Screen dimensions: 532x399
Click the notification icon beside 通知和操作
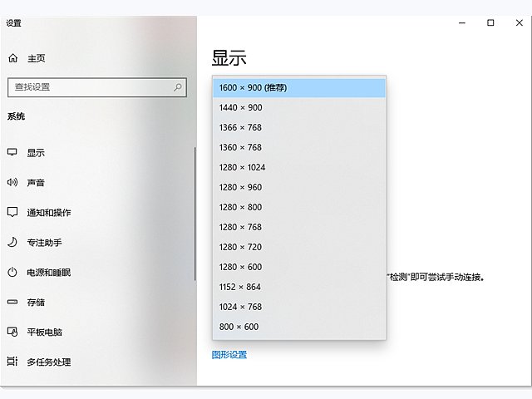click(x=12, y=212)
